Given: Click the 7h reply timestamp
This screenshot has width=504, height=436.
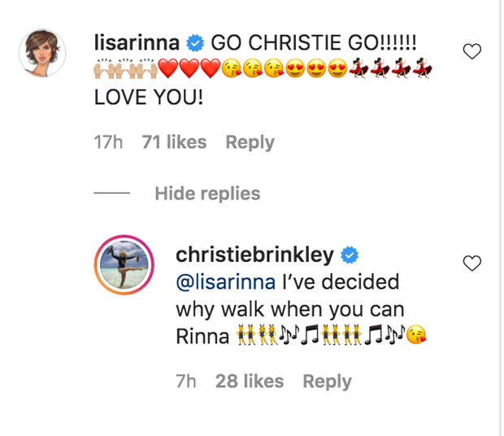Looking at the screenshot, I should click(x=186, y=381).
